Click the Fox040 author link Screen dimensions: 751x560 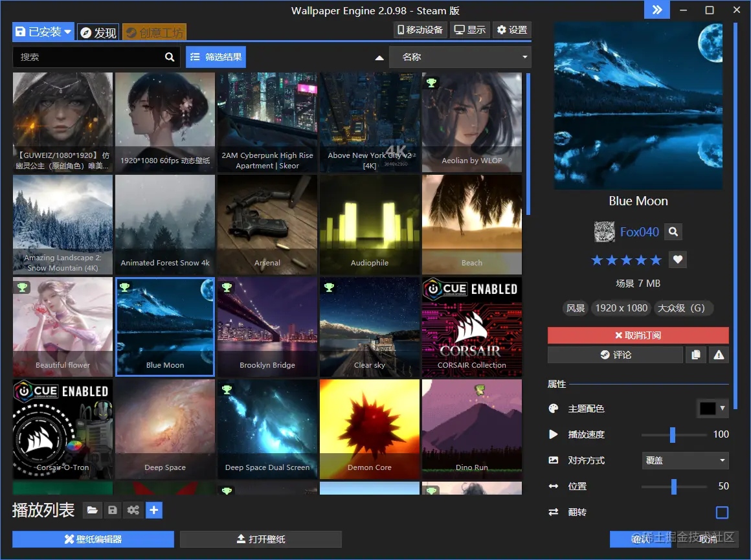(x=640, y=232)
